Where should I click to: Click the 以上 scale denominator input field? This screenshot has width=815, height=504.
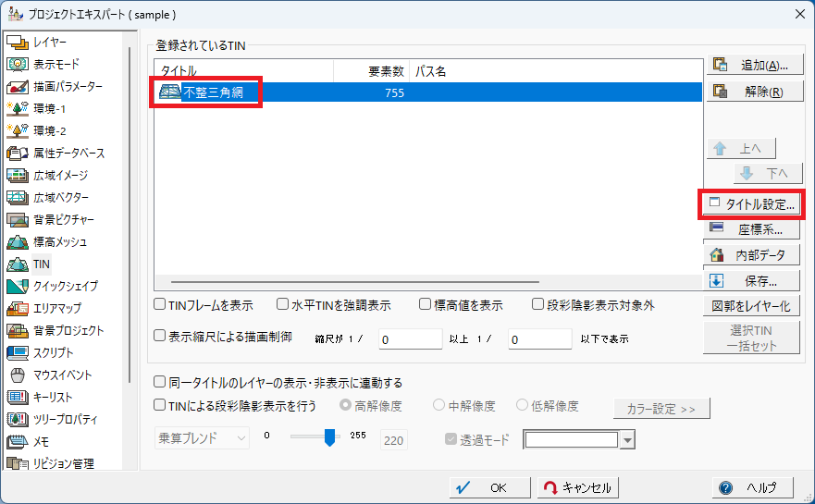(410, 339)
